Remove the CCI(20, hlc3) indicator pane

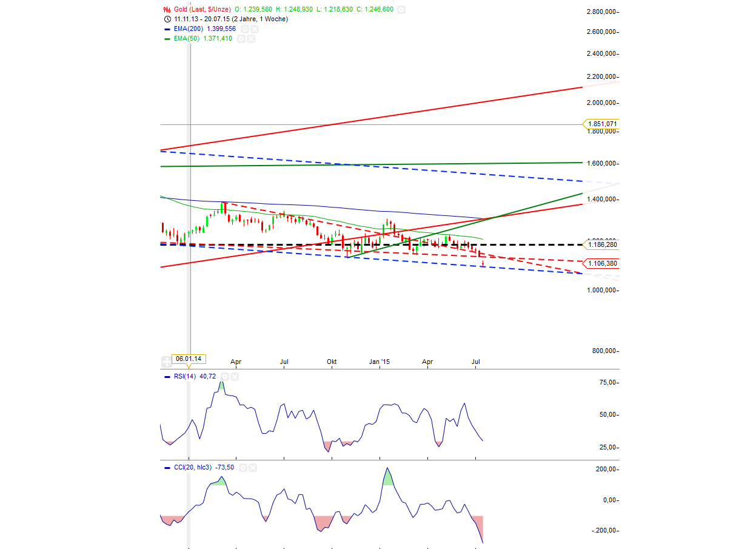pyautogui.click(x=253, y=468)
